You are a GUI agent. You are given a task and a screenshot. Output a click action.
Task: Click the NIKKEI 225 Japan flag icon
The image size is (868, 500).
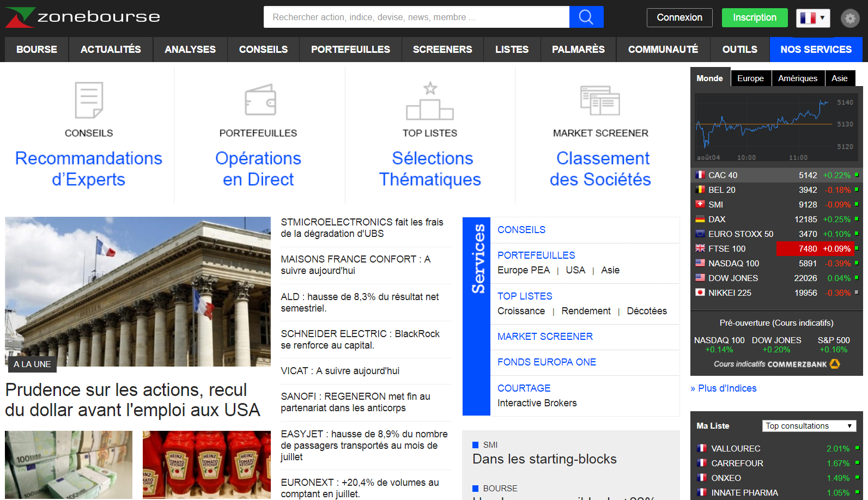pos(700,292)
